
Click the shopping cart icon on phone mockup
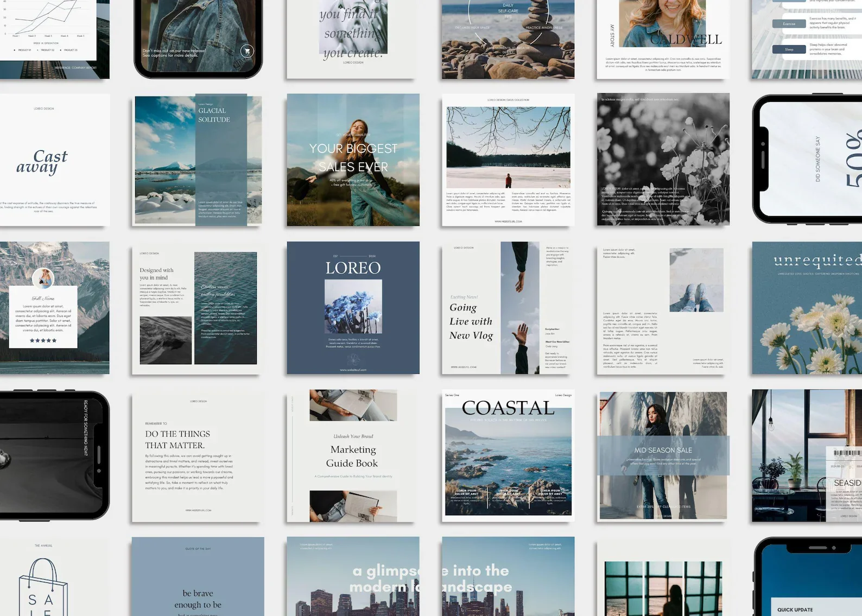click(247, 51)
